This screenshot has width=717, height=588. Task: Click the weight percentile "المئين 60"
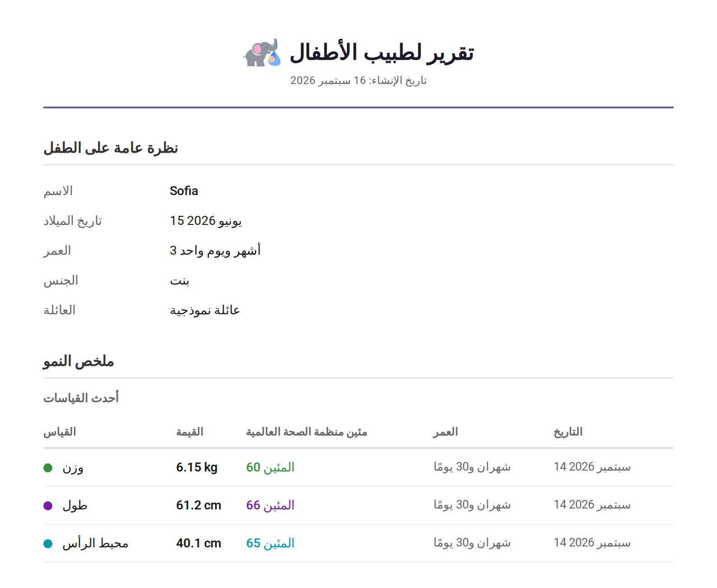[270, 467]
